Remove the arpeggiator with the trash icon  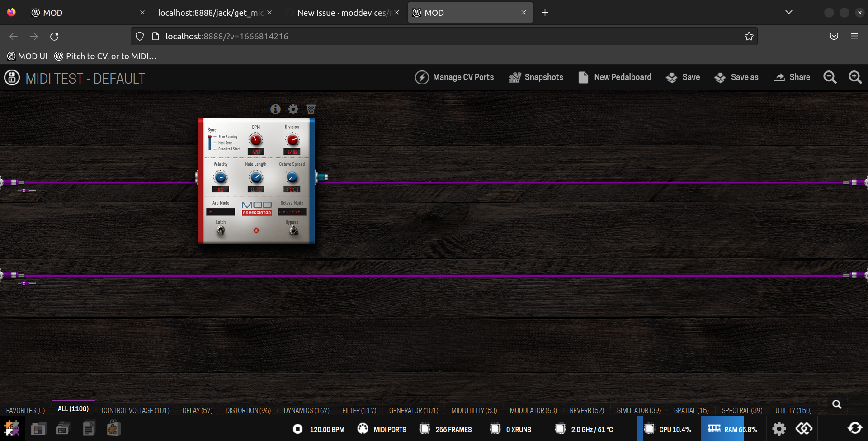(311, 109)
